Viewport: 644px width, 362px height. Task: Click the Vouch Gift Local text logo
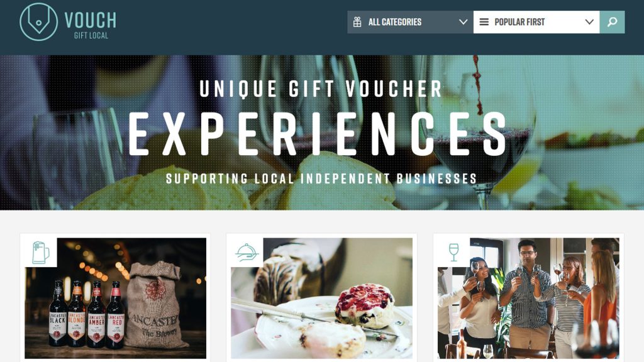[91, 25]
